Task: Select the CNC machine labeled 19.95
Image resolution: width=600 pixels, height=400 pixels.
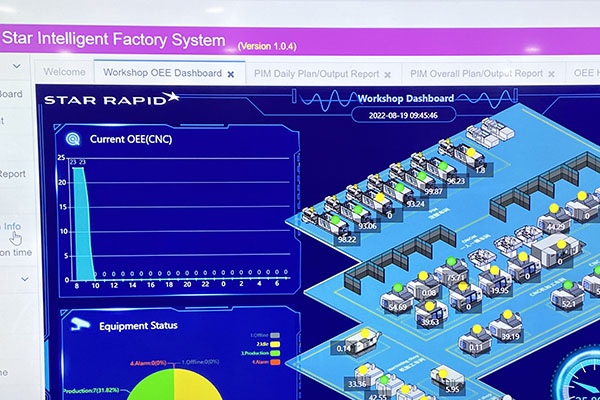Action: 494,282
